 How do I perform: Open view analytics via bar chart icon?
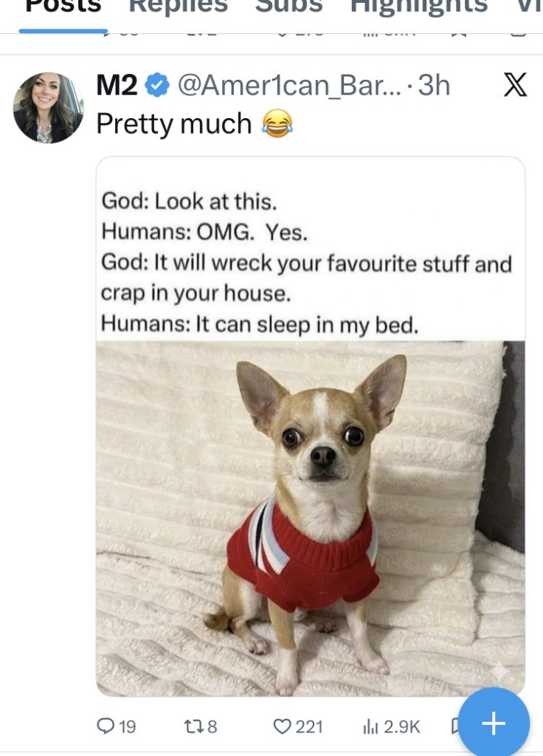point(370,726)
